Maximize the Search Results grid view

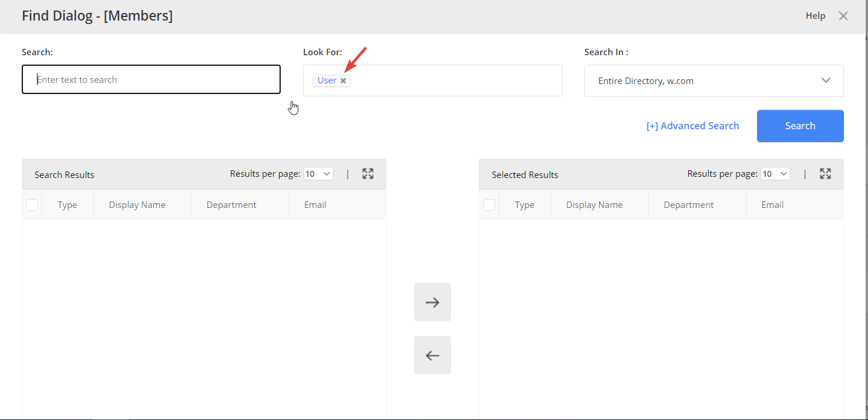368,173
